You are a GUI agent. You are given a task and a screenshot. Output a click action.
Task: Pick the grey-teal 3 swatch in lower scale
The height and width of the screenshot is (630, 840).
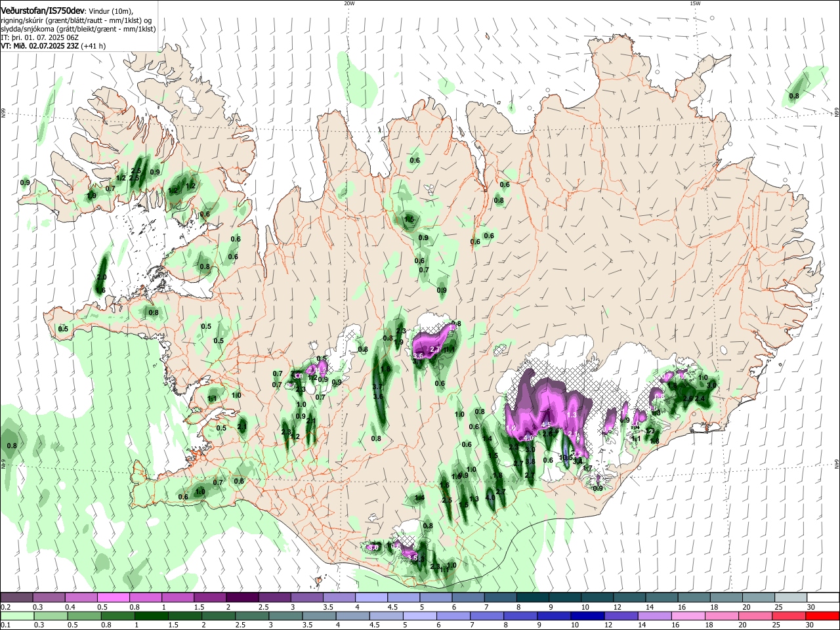coord(285,616)
